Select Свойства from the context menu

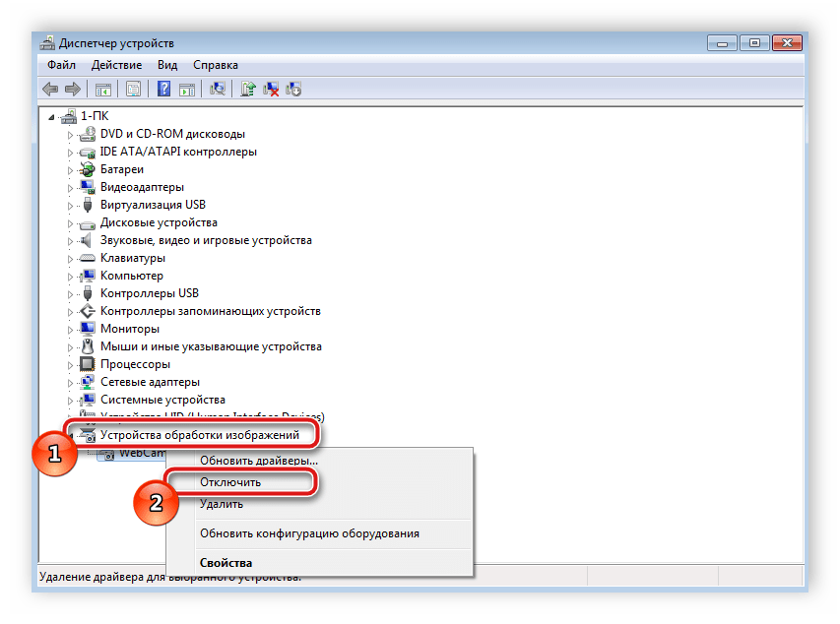(x=226, y=563)
